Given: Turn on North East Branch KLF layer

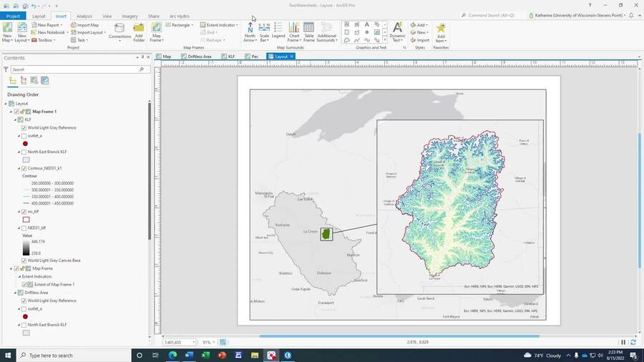Looking at the screenshot, I should click(x=24, y=152).
